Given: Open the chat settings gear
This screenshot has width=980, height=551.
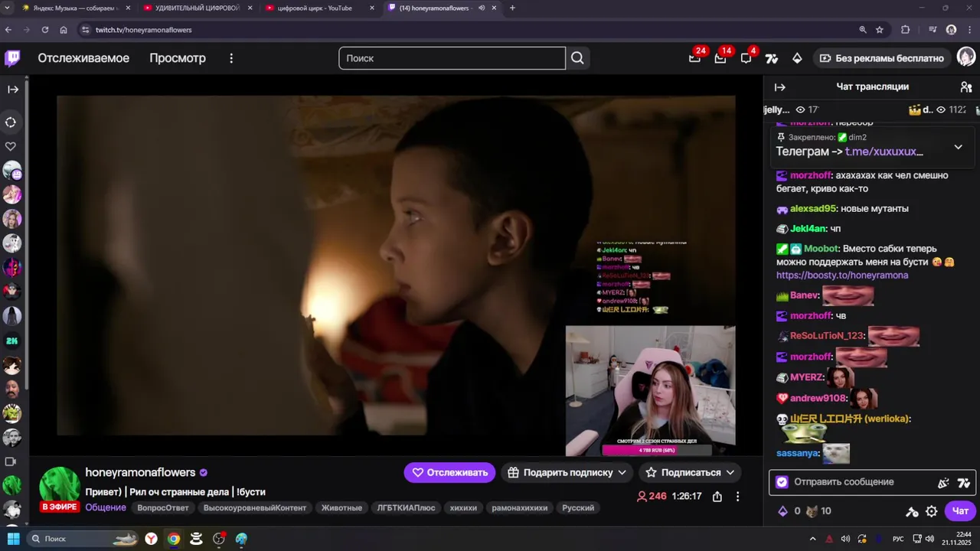Looking at the screenshot, I should [932, 511].
